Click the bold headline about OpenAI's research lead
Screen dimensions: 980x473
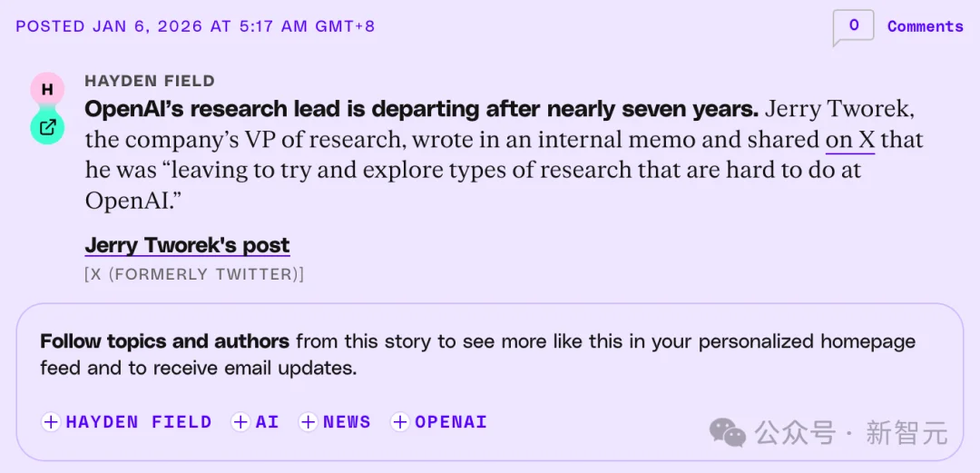(421, 110)
